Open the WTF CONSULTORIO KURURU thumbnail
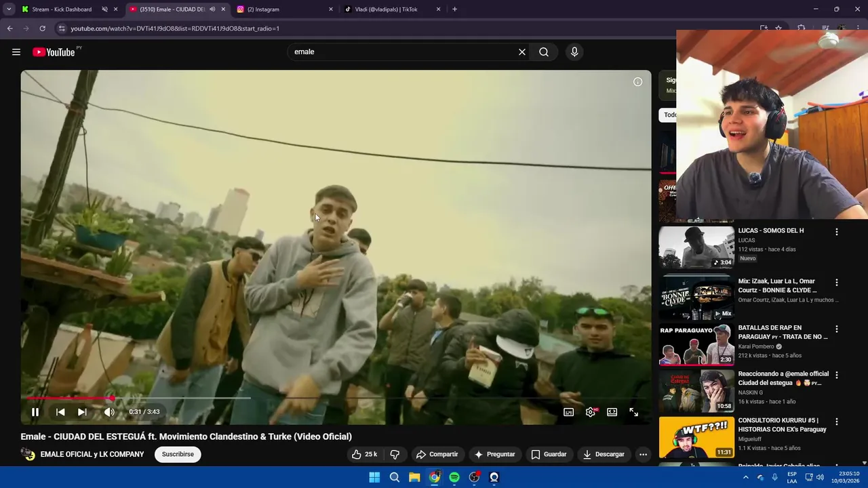868x488 pixels. coord(696,437)
